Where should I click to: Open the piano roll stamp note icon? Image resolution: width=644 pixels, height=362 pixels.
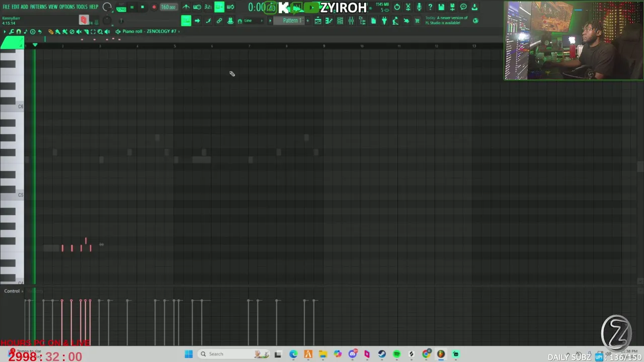coord(26,31)
